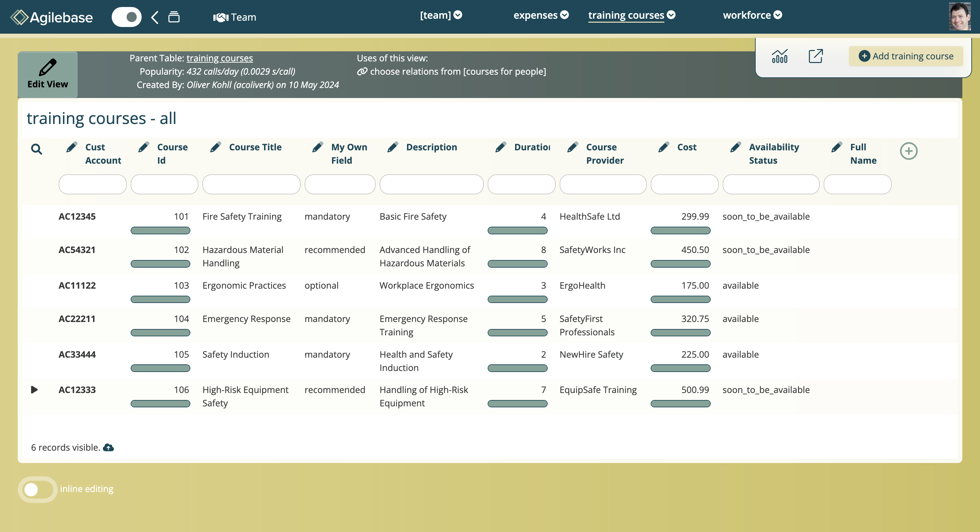Enable the inline editing toggle
Viewport: 980px width, 532px height.
tap(37, 489)
